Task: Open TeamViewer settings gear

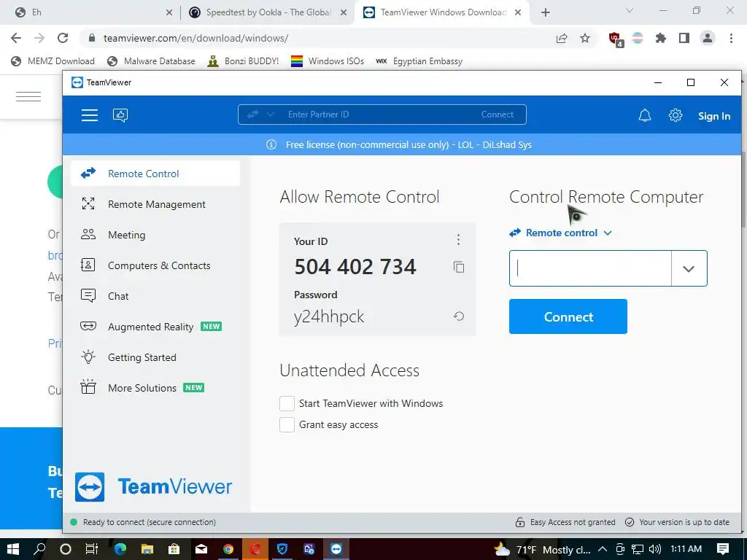Action: point(676,115)
